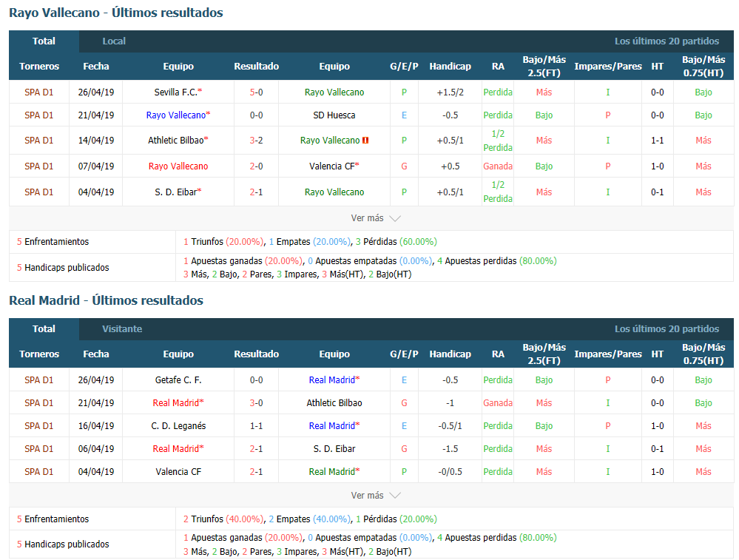The width and height of the screenshot is (739, 560).
Task: Click Rayo Vallecano in the Sevilla F.C. row
Action: coord(334,92)
